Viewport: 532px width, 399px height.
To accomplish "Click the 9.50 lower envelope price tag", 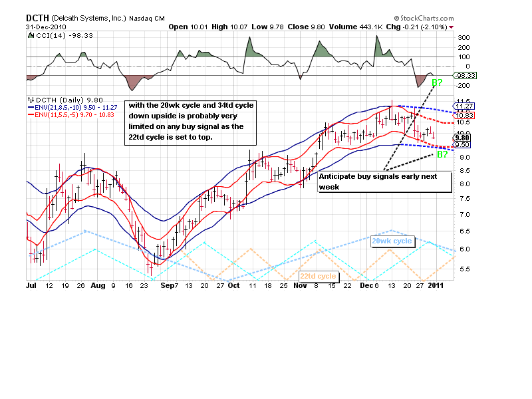I will 462,145.
